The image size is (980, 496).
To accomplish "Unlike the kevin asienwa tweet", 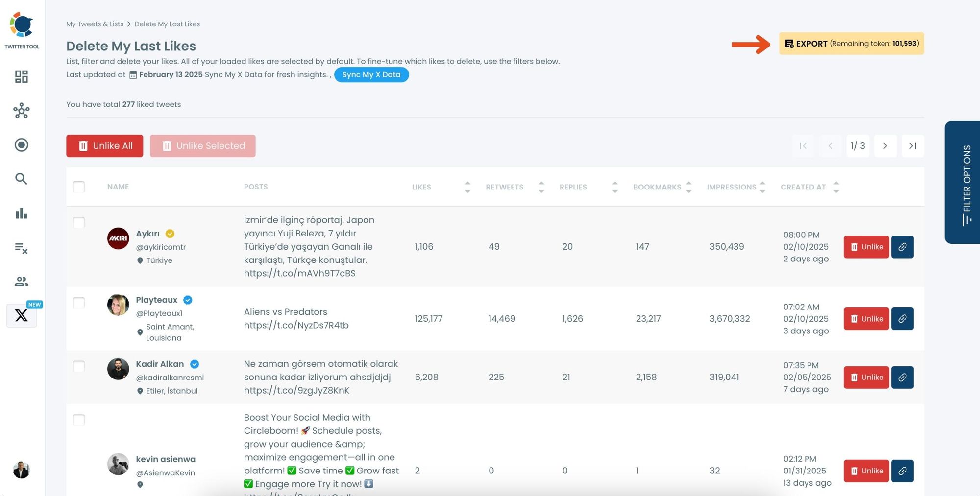I will (866, 471).
